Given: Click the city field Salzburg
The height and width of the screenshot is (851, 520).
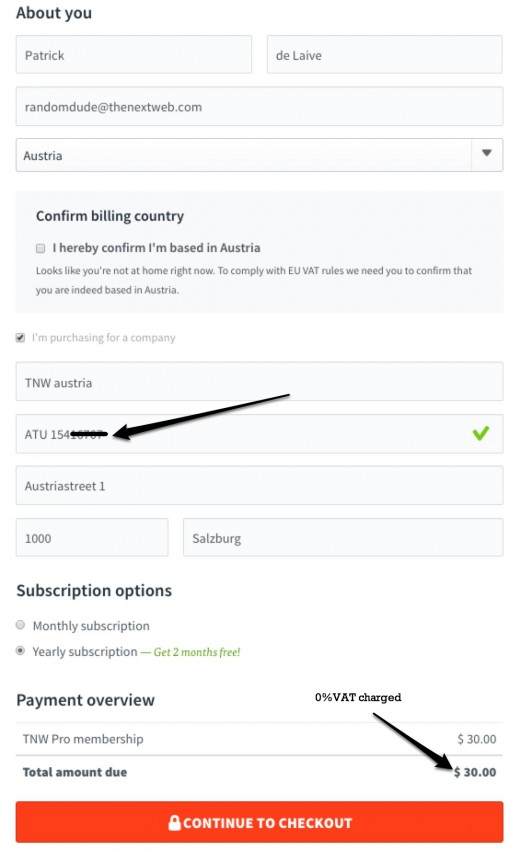Looking at the screenshot, I should (343, 537).
